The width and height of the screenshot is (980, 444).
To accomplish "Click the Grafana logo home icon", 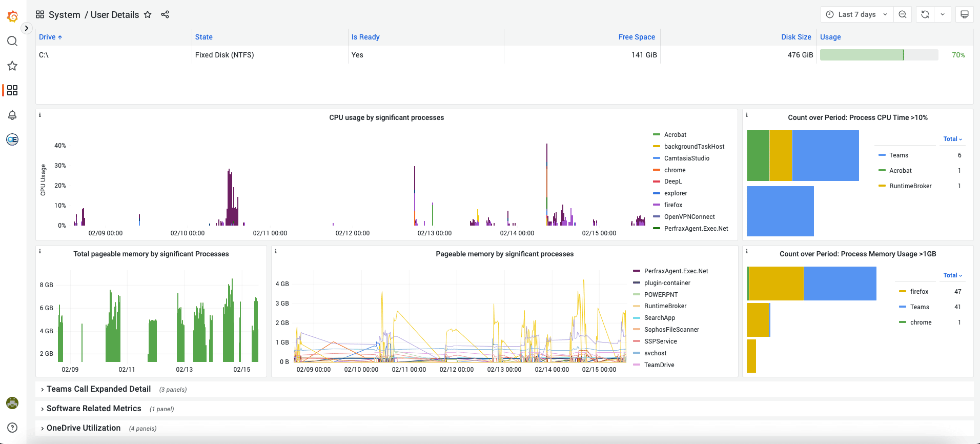I will pyautogui.click(x=12, y=16).
